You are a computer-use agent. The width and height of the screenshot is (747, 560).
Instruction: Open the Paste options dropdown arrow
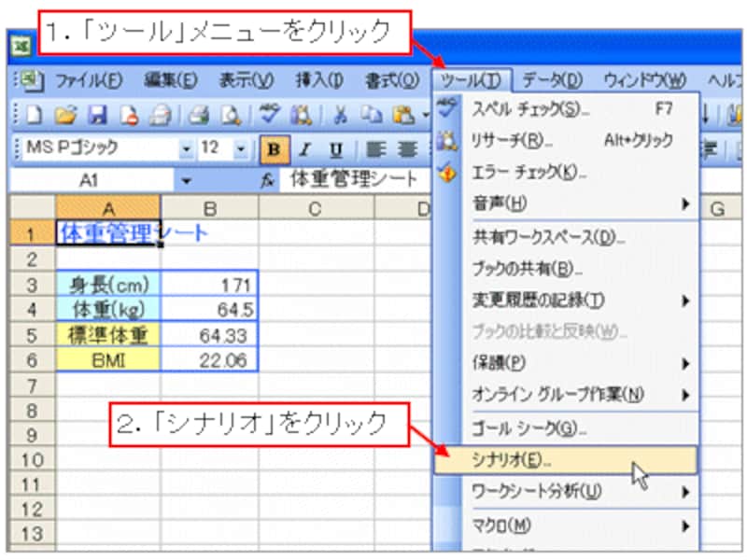coord(425,115)
